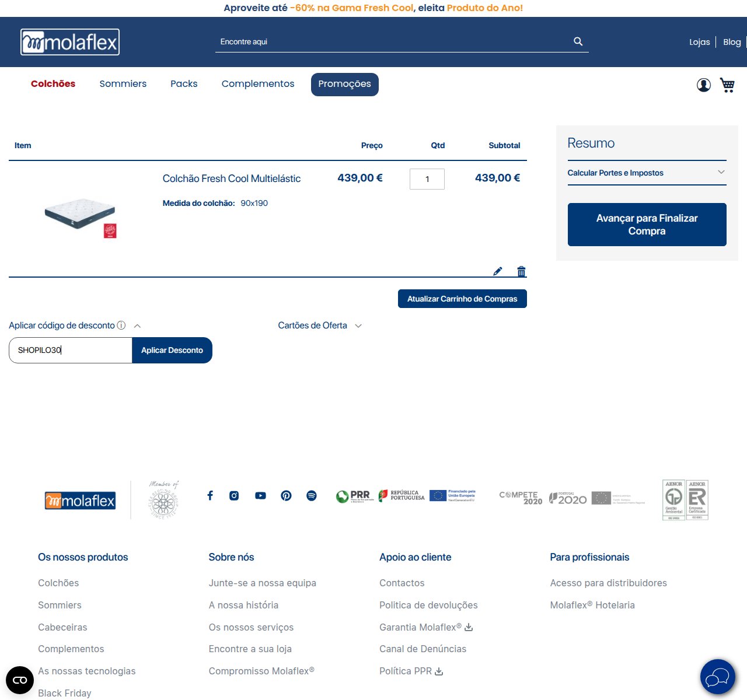Open the YouTube social icon
Screen dimensions: 747x700
[260, 496]
